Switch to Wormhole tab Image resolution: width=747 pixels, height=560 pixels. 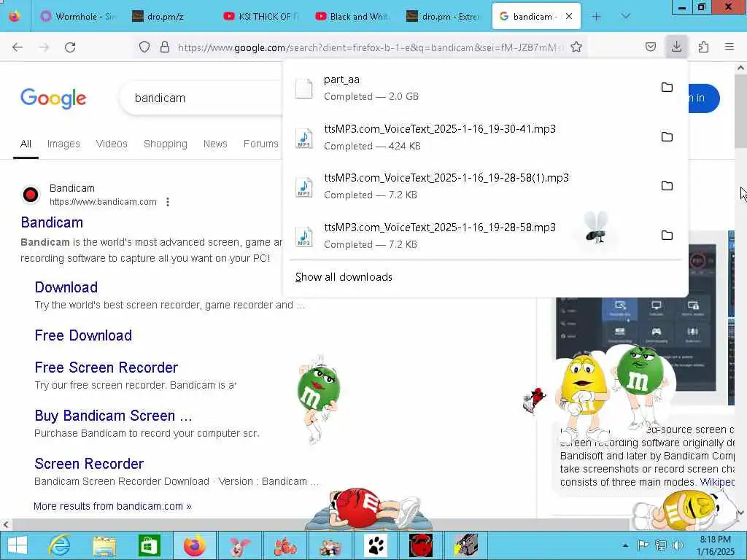click(79, 17)
